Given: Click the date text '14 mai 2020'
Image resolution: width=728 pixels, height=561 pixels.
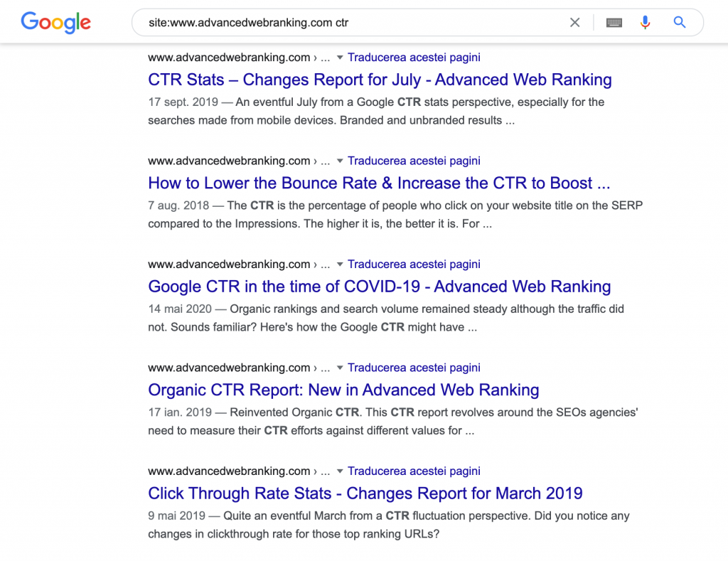Looking at the screenshot, I should [180, 309].
